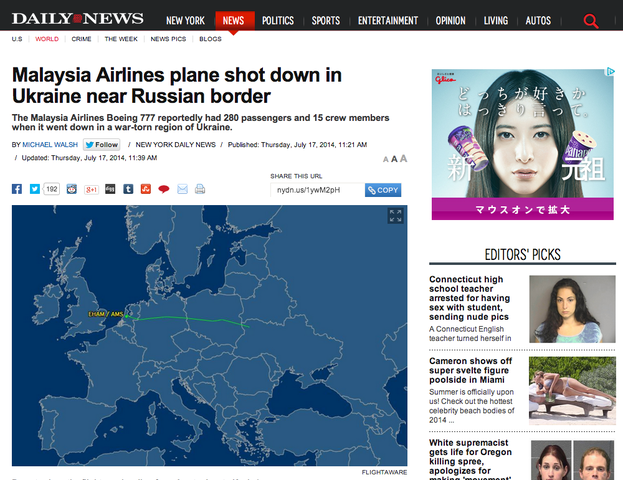Screen dimensions: 623x480
Task: Click the Google +1 share icon
Action: coord(91,190)
